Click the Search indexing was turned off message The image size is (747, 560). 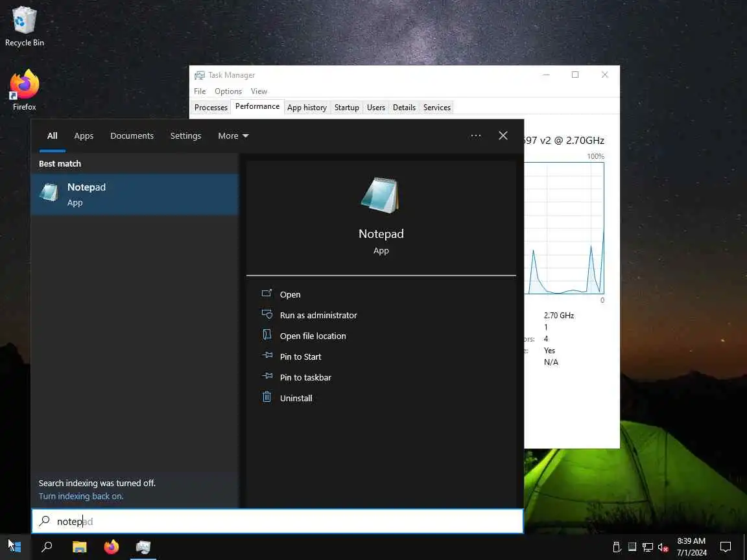pyautogui.click(x=97, y=483)
